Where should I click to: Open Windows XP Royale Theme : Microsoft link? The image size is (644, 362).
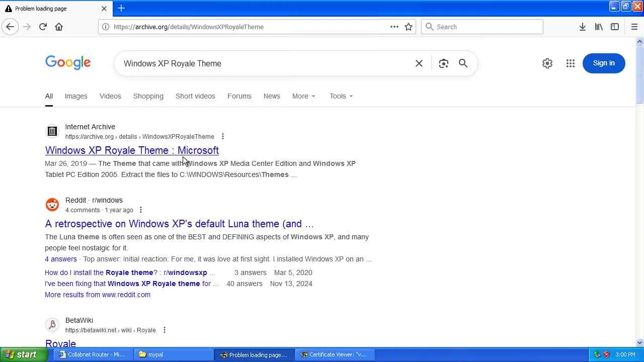coord(132,150)
